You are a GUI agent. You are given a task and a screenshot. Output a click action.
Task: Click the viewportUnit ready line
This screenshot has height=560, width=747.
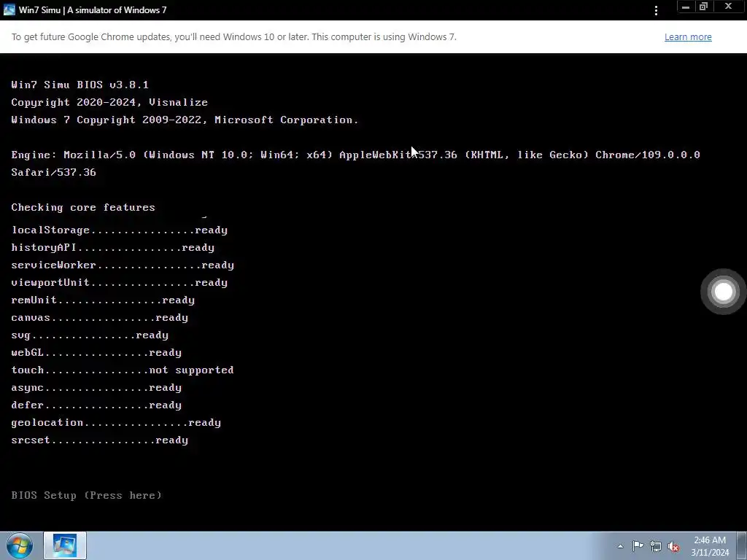click(x=119, y=283)
